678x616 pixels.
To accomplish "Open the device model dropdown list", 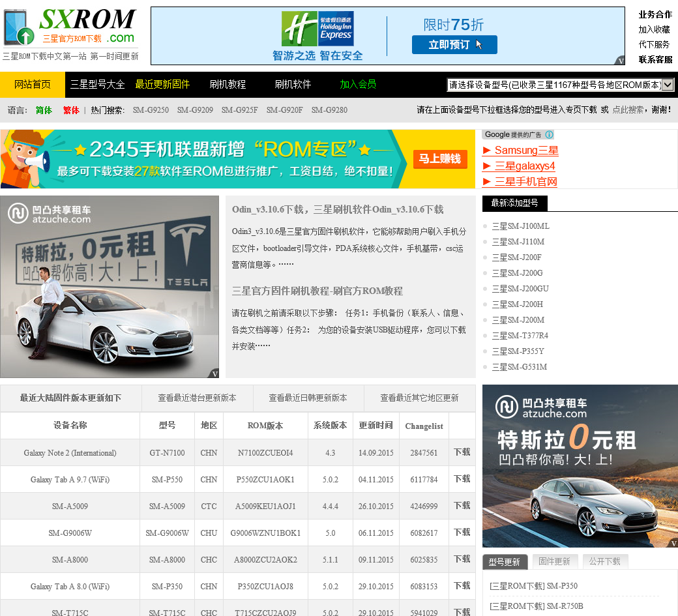I will tap(560, 85).
